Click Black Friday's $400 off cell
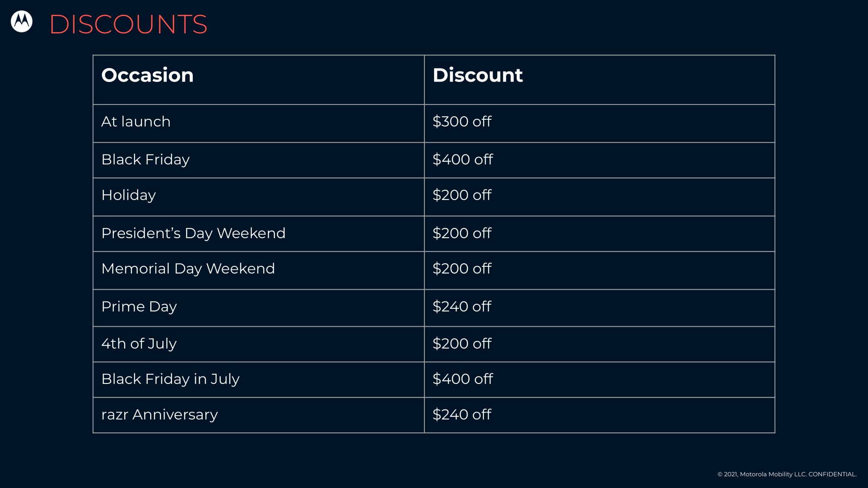The height and width of the screenshot is (488, 868). click(599, 160)
